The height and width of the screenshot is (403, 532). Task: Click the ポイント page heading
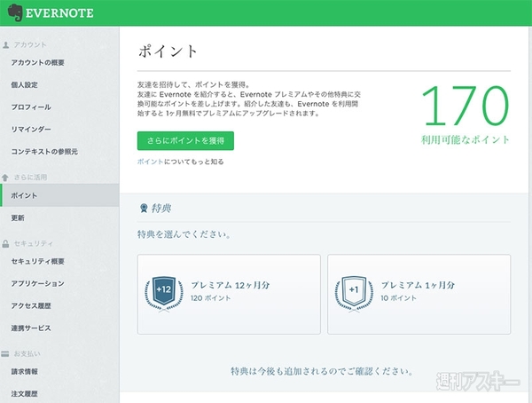[168, 51]
